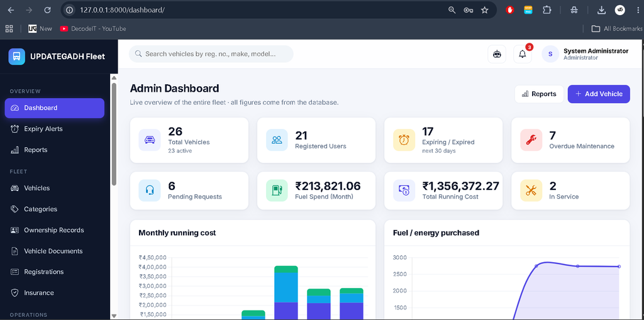Click the password key icon in address bar
This screenshot has width=644, height=320.
(468, 10)
